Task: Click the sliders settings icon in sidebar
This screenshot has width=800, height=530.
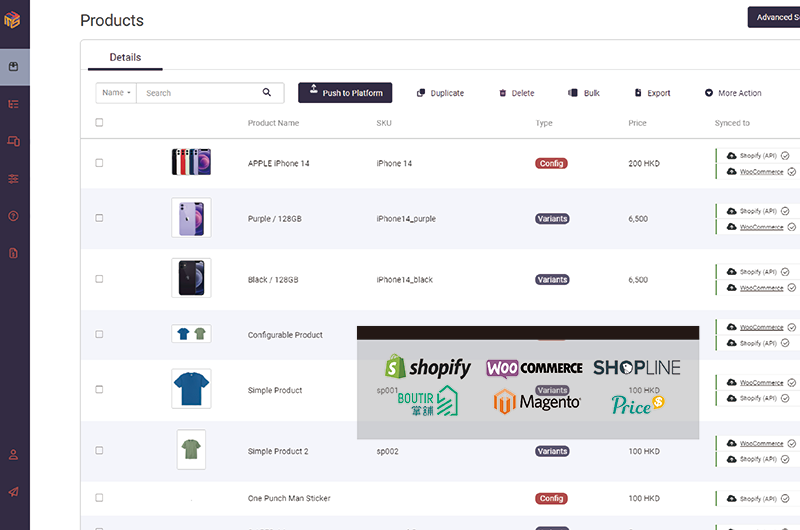Action: [x=14, y=179]
